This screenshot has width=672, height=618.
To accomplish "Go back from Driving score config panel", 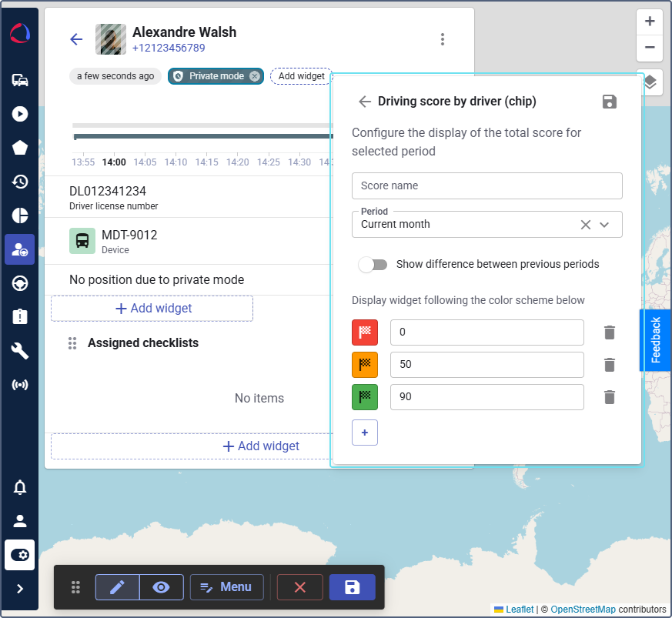I will [364, 102].
